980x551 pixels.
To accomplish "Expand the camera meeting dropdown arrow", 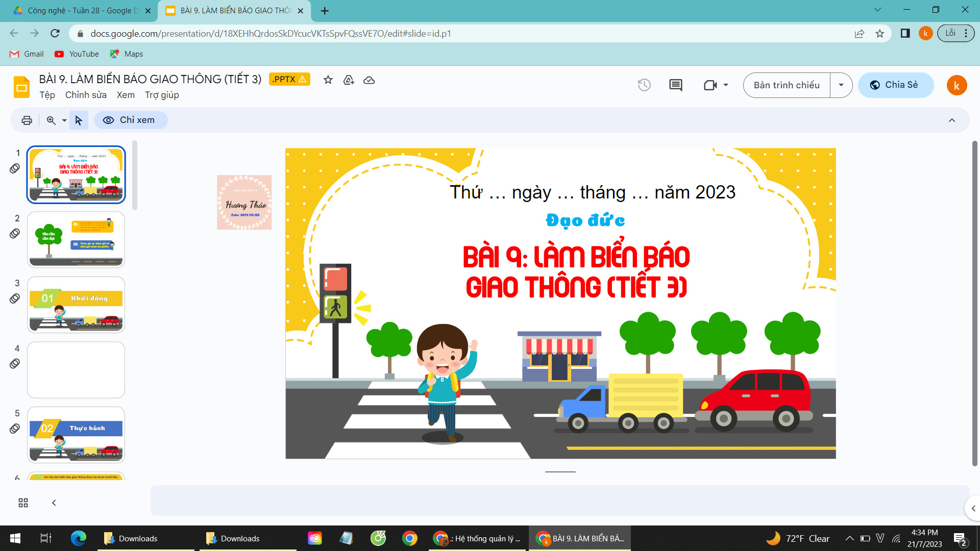I will (x=726, y=85).
